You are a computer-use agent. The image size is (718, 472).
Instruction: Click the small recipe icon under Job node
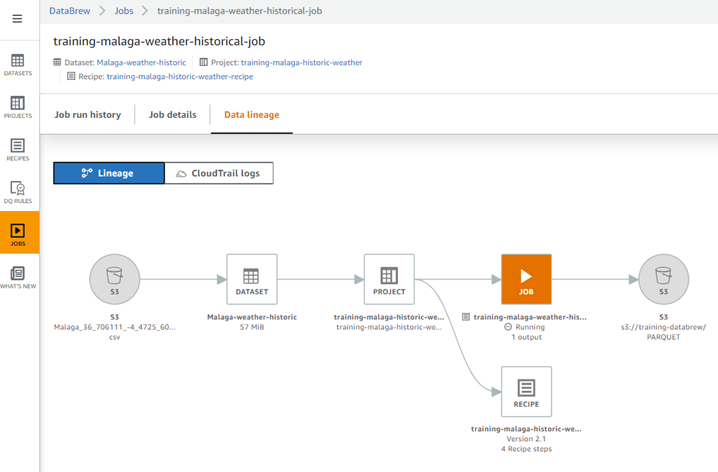click(466, 317)
